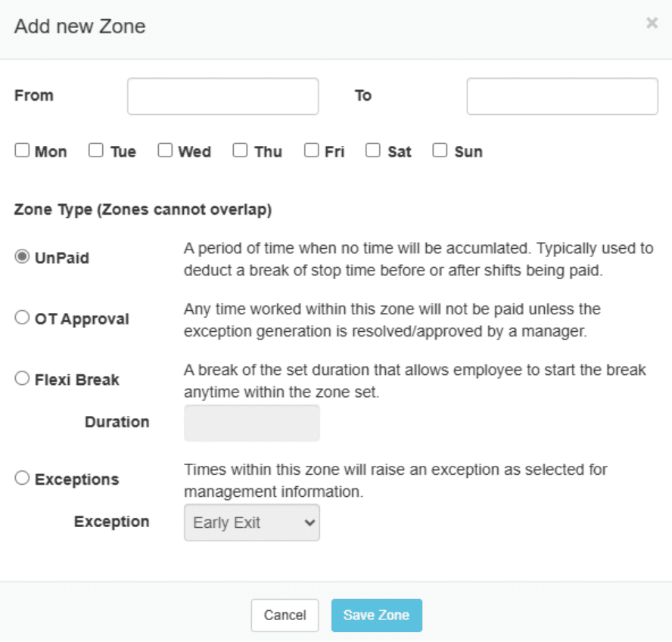Click the OT Approval label text
Screen dimensions: 672x642
click(82, 319)
